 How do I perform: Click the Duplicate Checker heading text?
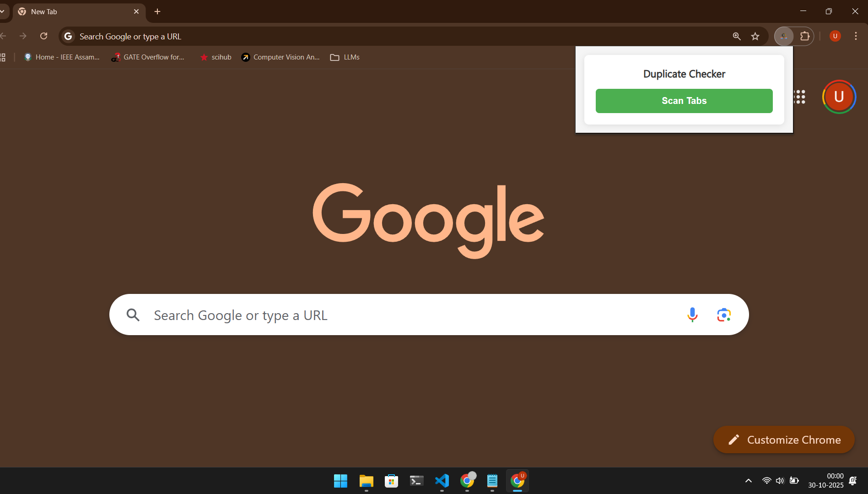click(684, 74)
